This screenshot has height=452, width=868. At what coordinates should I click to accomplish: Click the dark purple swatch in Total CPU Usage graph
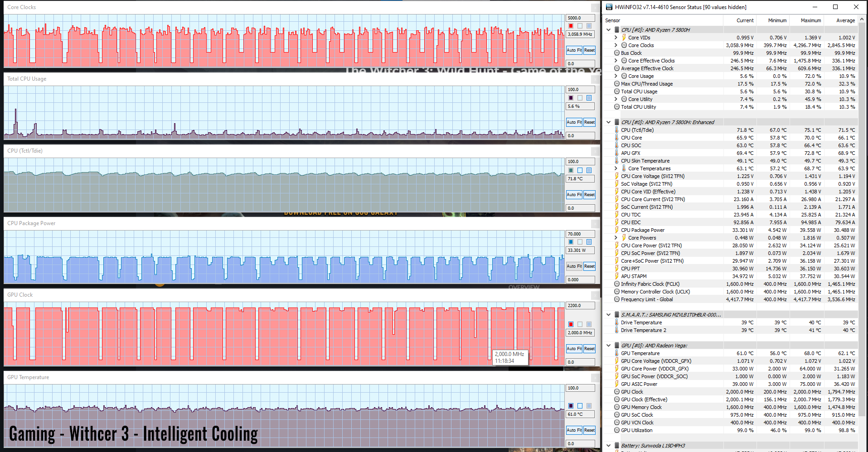[x=571, y=98]
